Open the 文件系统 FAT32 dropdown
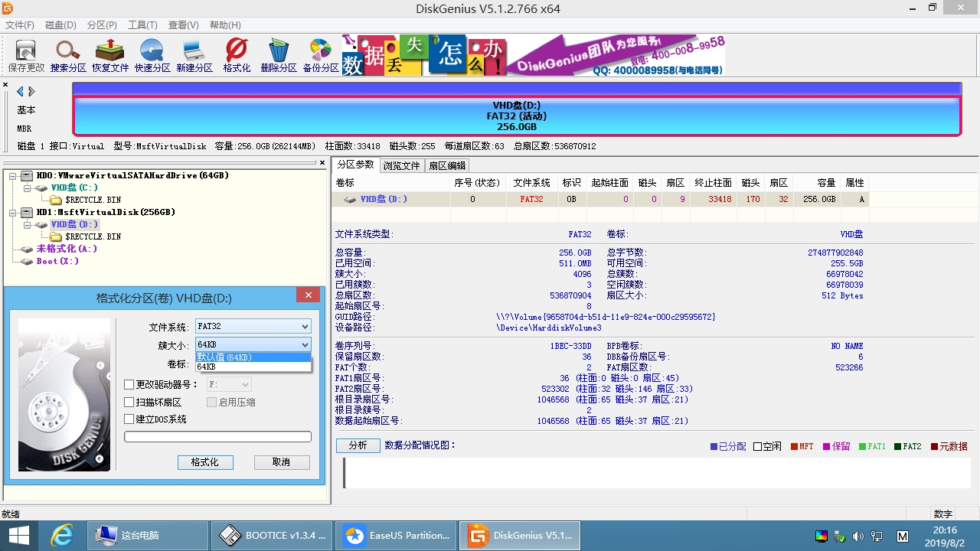The height and width of the screenshot is (551, 980). 253,326
